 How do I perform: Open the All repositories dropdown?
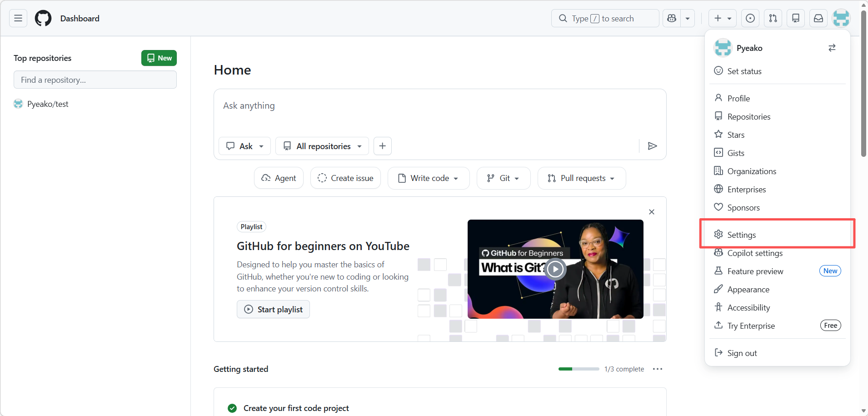pyautogui.click(x=322, y=146)
